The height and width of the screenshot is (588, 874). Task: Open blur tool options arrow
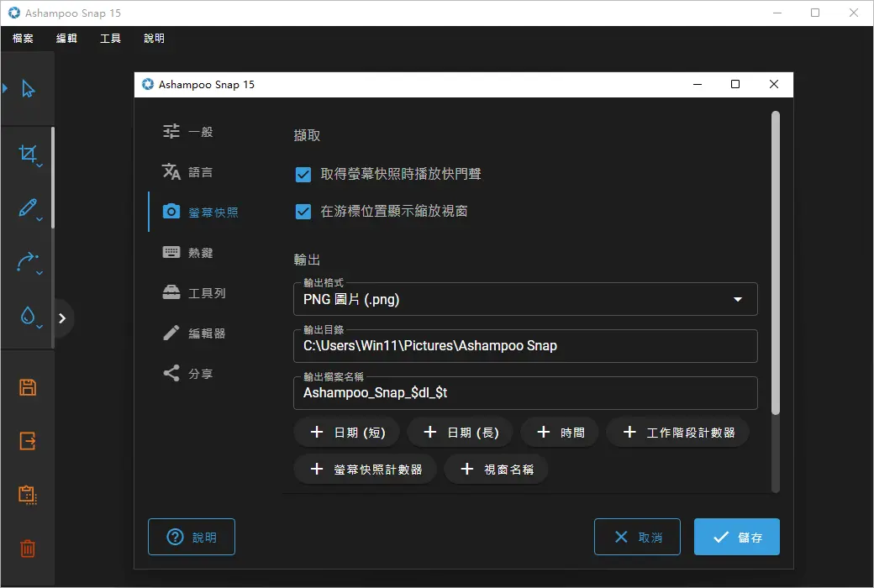(x=39, y=327)
